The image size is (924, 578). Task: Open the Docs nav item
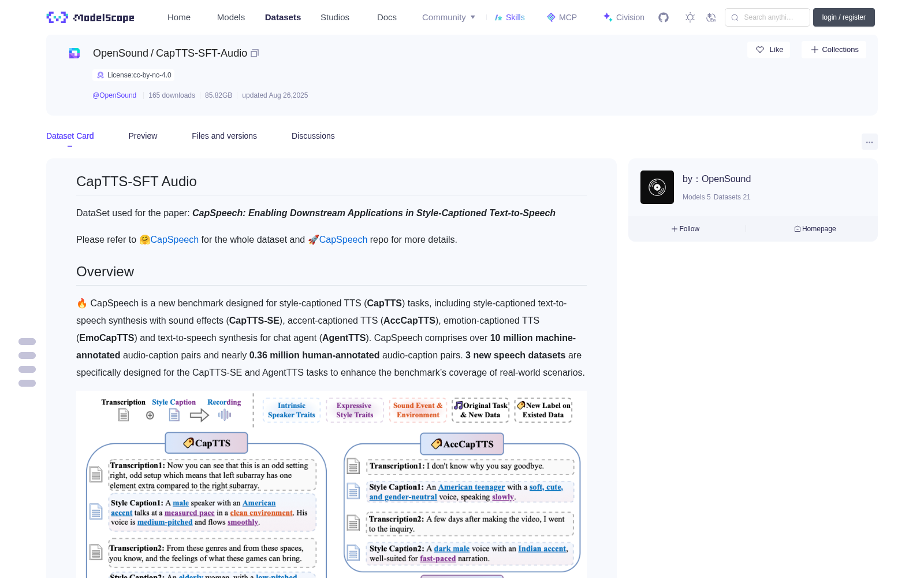coord(387,17)
